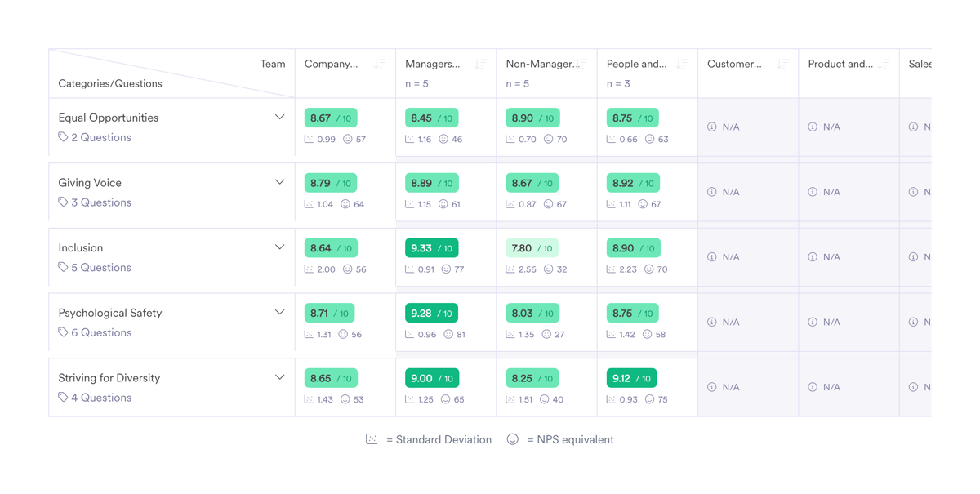
Task: Click the sort icon in the Company column header
Action: click(379, 63)
